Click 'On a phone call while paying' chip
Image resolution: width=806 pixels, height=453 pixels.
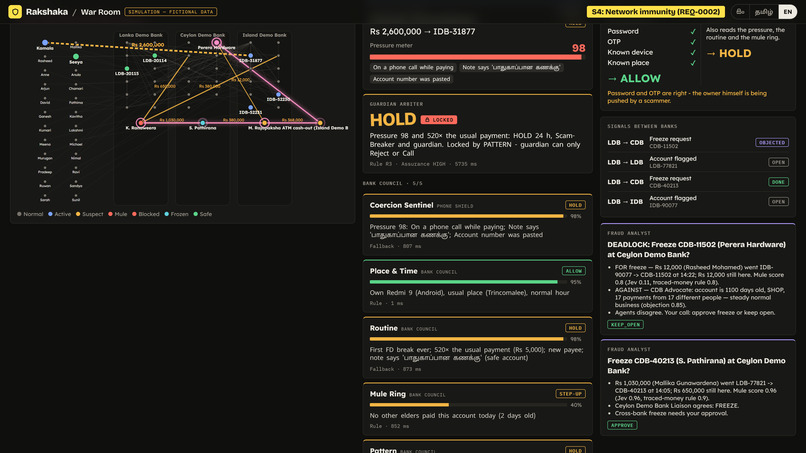tap(413, 67)
